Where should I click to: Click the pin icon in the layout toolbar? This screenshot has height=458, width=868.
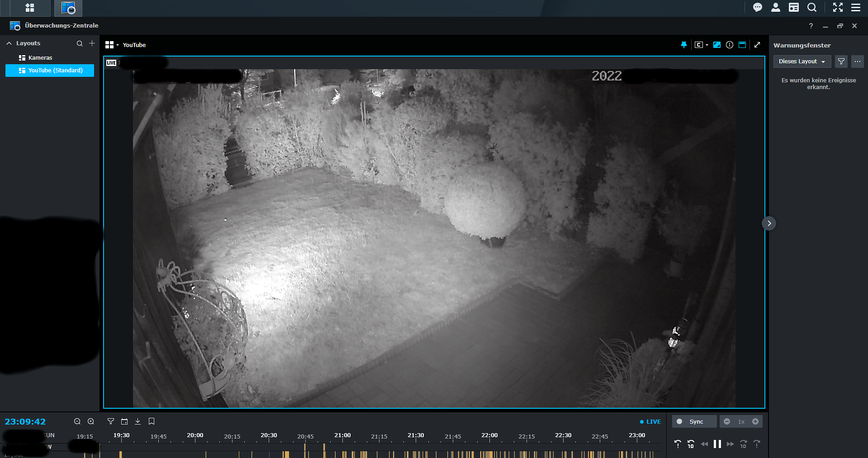click(x=683, y=45)
